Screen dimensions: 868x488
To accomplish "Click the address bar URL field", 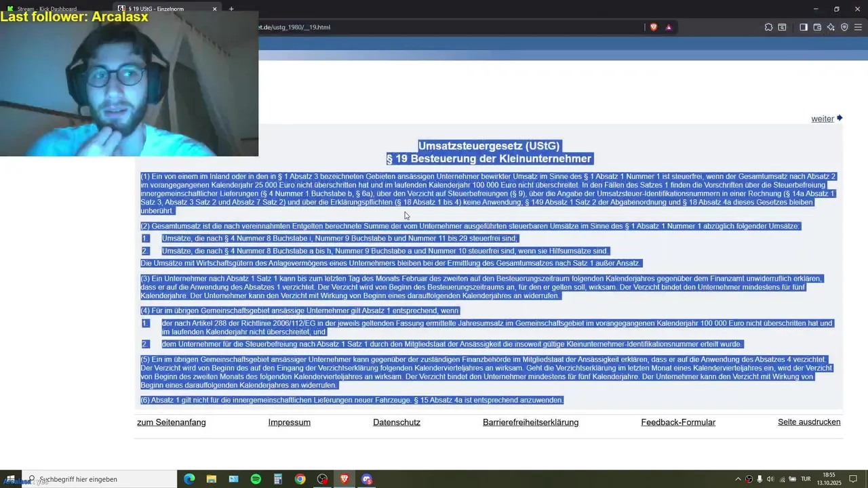I will [x=448, y=27].
